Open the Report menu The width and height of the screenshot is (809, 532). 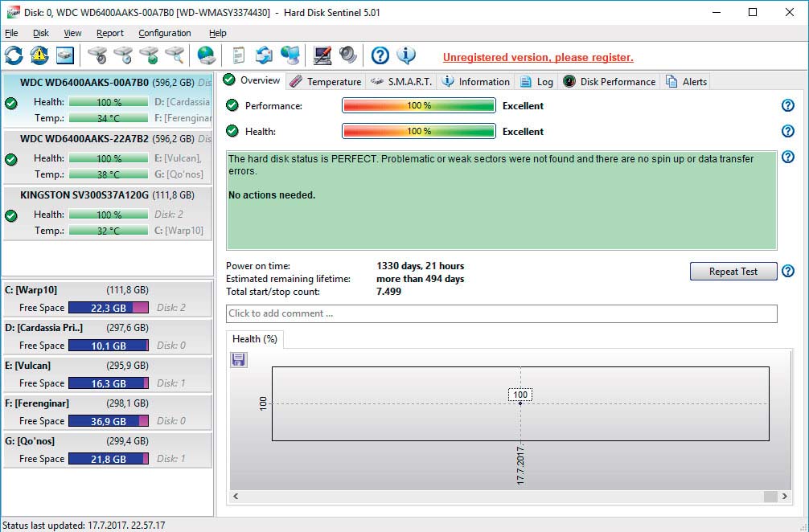click(x=110, y=33)
